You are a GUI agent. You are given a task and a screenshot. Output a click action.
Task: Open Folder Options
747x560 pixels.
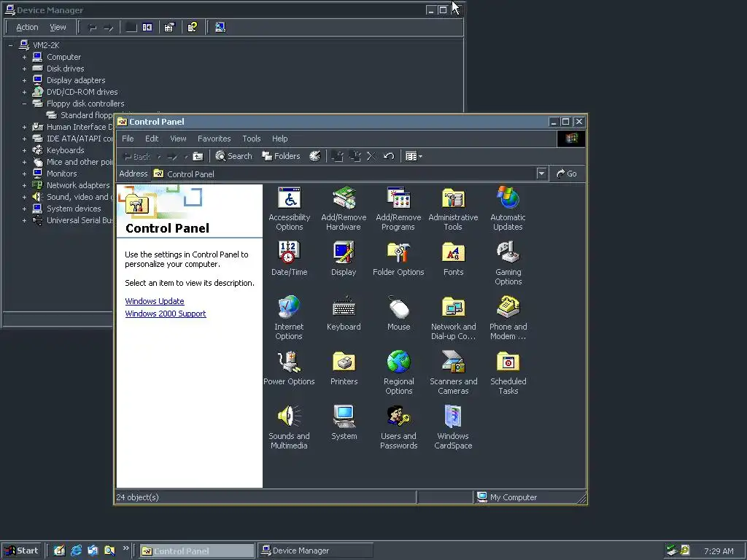(398, 259)
